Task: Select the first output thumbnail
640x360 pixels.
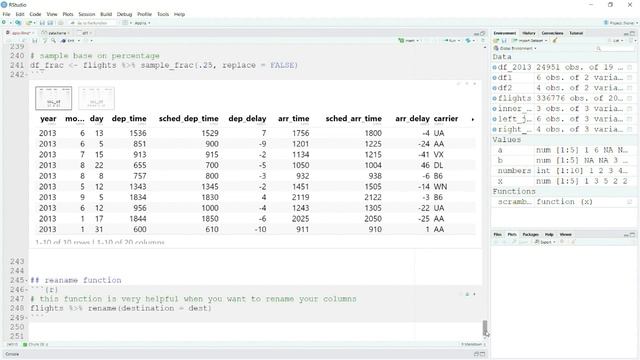Action: click(53, 98)
